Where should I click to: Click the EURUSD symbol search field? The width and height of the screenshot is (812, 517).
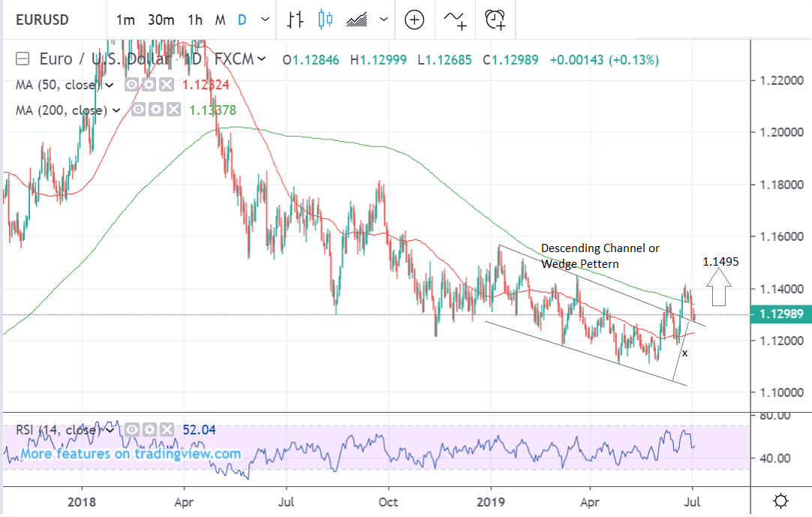tap(43, 20)
